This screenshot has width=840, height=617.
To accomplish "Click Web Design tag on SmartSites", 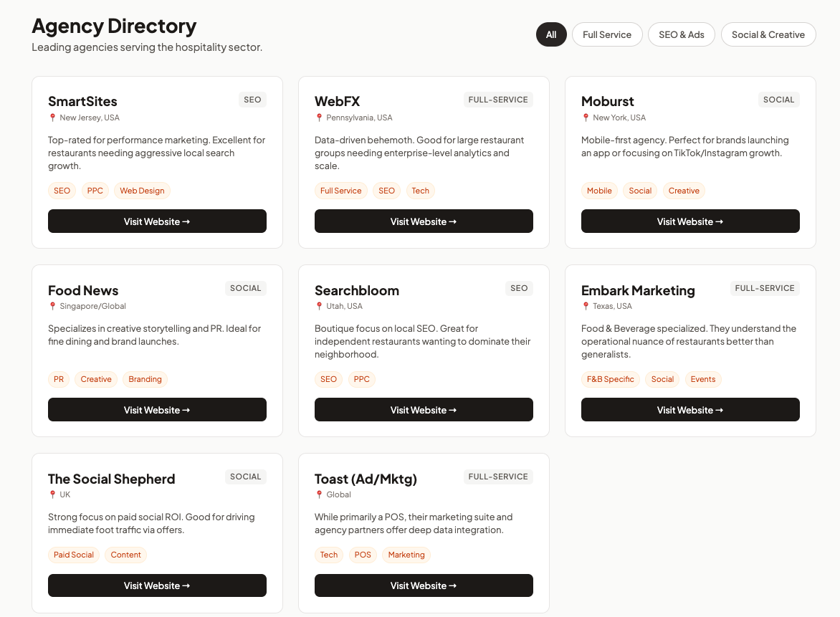I will (142, 191).
